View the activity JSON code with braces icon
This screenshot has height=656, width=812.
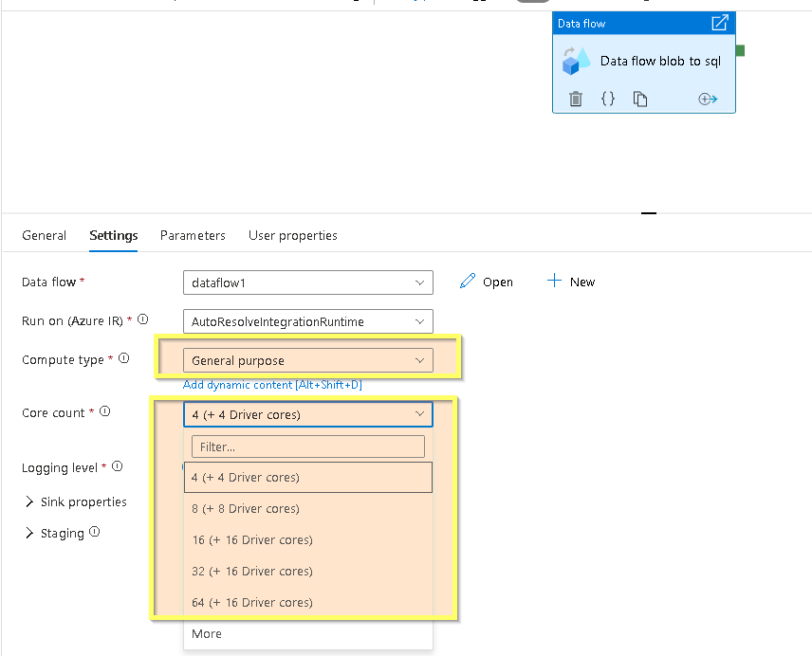608,99
